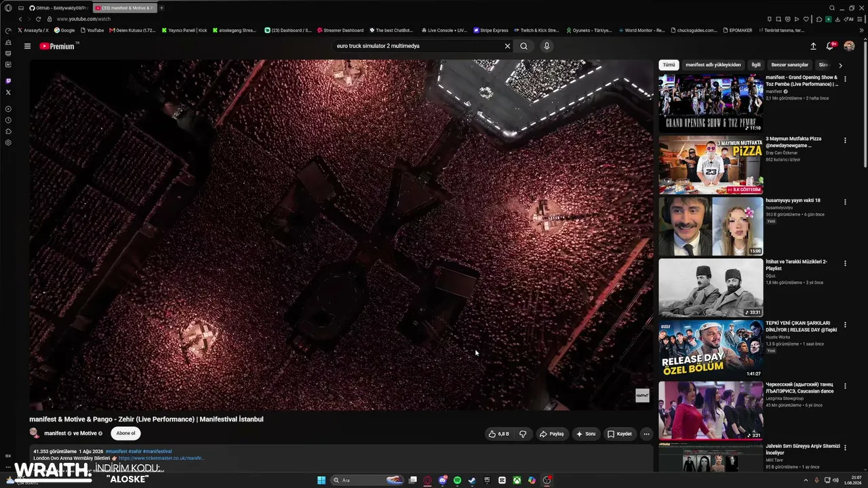The image size is (868, 488).
Task: Select the Tümü filter chip
Action: [669, 65]
